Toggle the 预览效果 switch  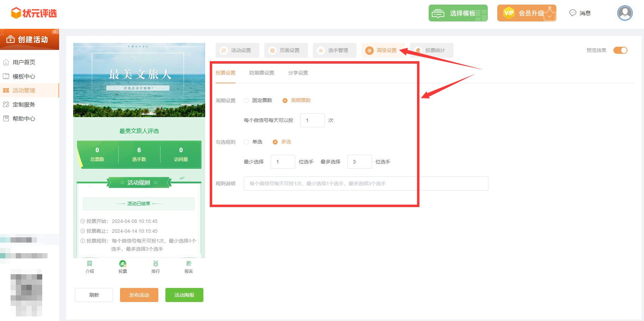620,50
